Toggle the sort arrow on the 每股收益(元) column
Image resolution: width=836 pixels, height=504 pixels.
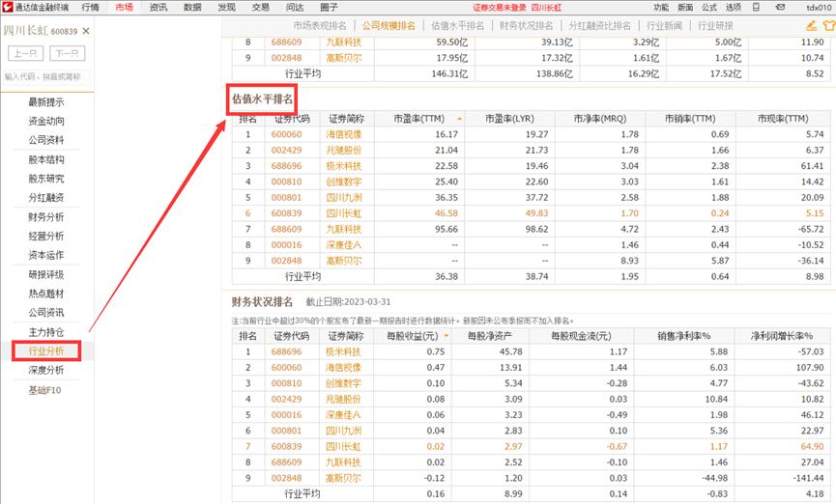coord(447,336)
